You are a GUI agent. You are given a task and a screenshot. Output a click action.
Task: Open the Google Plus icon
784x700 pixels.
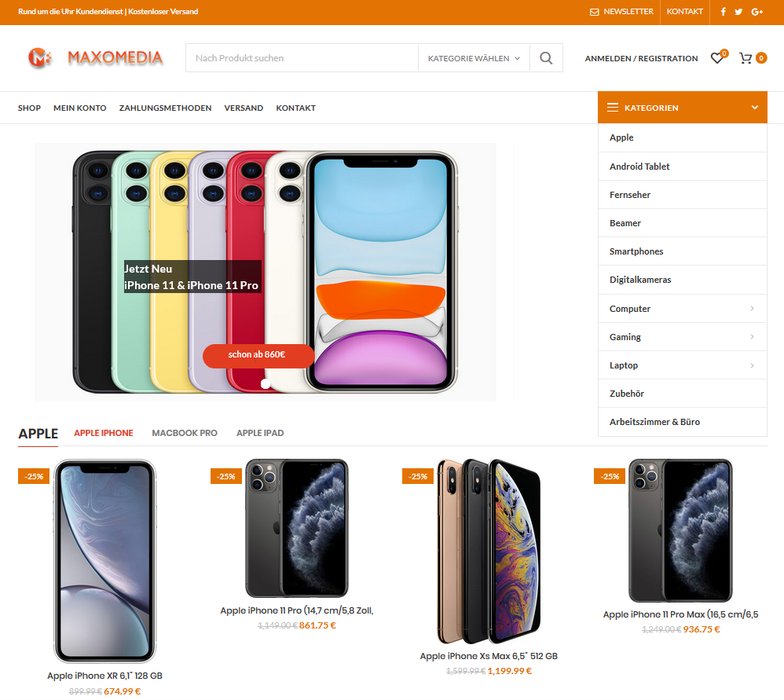click(757, 12)
